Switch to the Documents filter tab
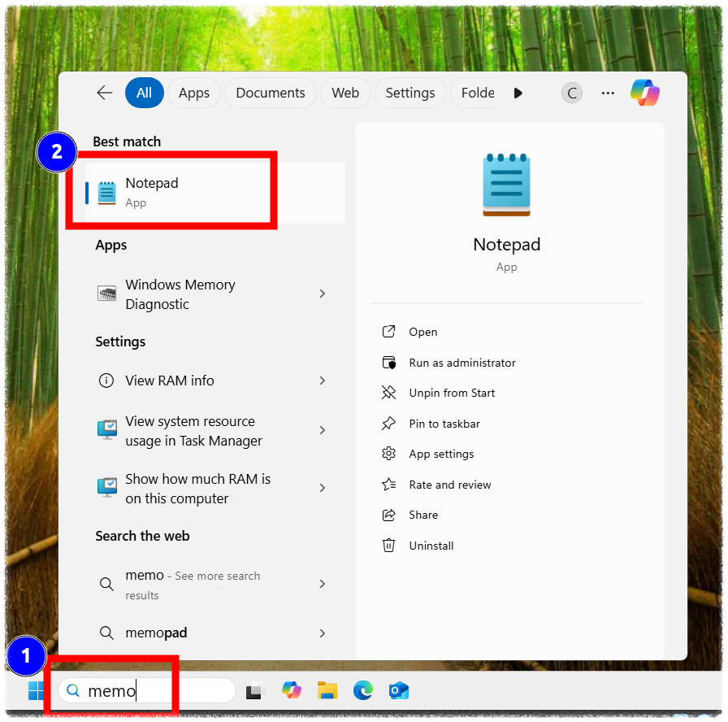Image resolution: width=728 pixels, height=722 pixels. 271,93
